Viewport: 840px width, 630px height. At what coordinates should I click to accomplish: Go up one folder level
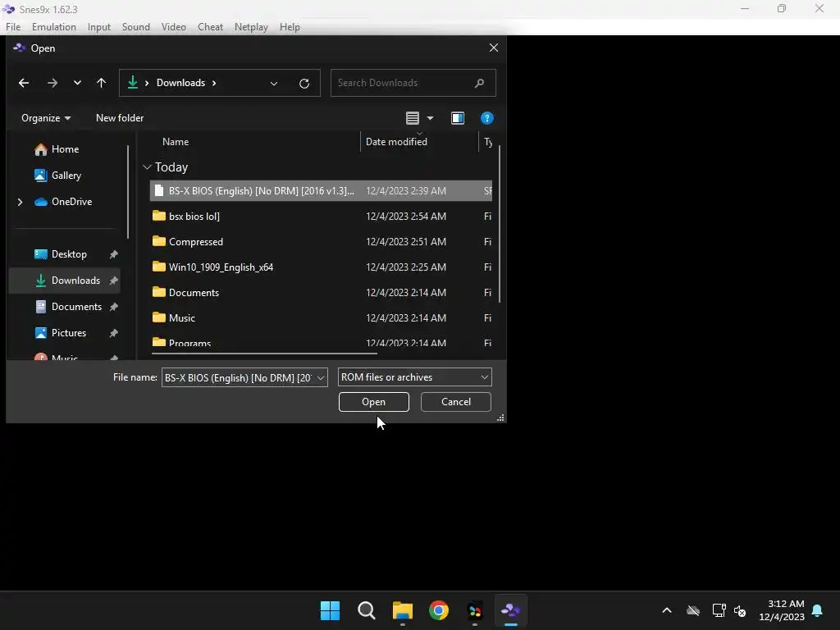click(101, 83)
